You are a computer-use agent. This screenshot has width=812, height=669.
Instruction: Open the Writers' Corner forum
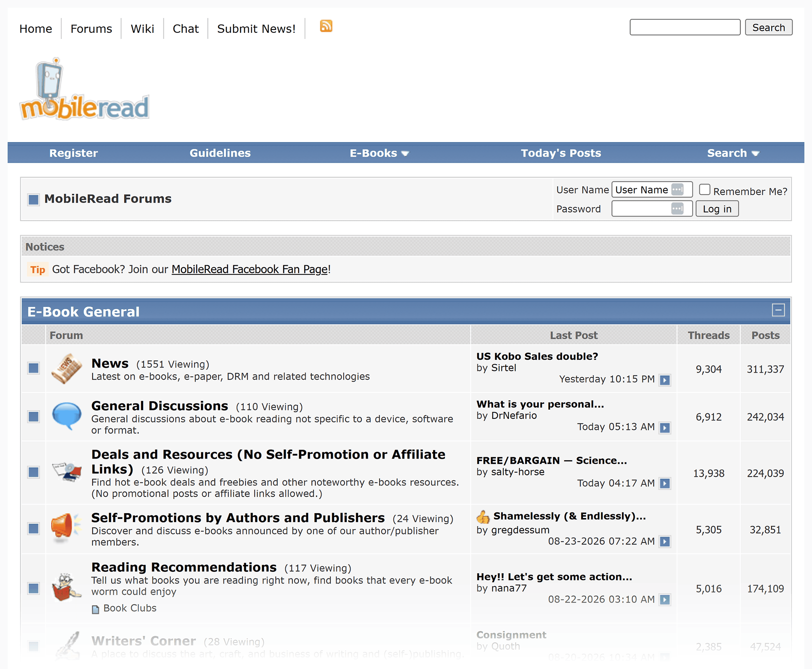[x=143, y=641]
